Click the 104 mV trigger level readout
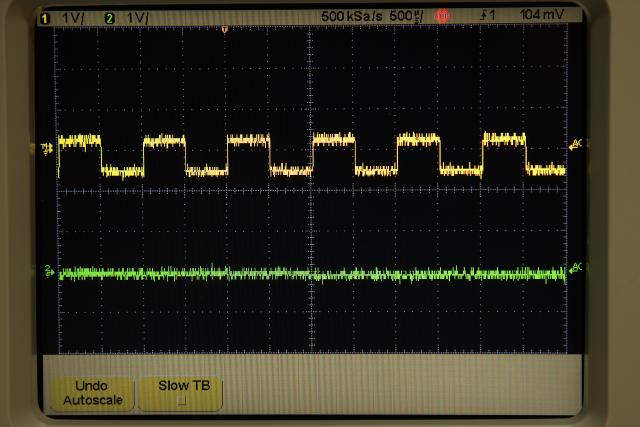 click(542, 15)
